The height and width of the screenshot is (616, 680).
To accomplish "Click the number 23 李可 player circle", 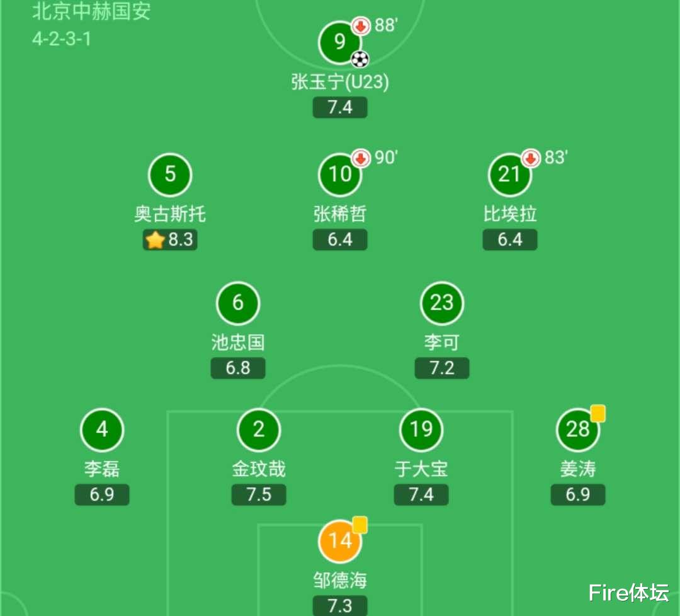I will pos(441,303).
